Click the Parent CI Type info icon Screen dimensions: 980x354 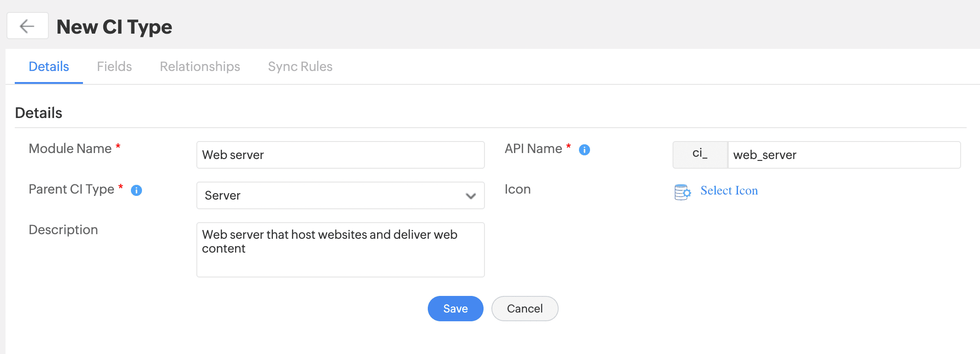click(x=136, y=190)
